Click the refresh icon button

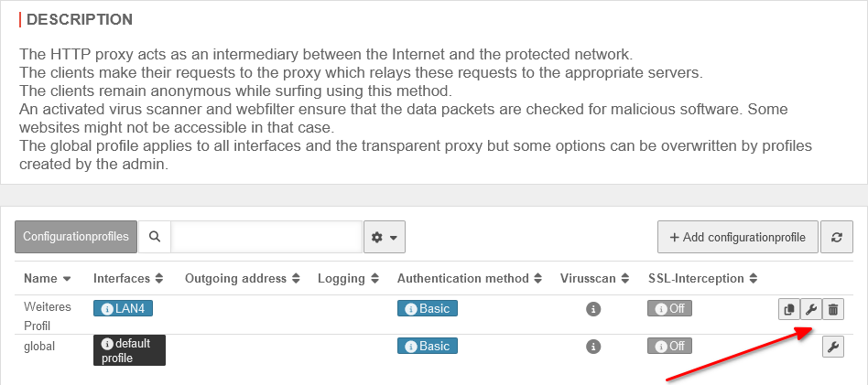point(837,237)
